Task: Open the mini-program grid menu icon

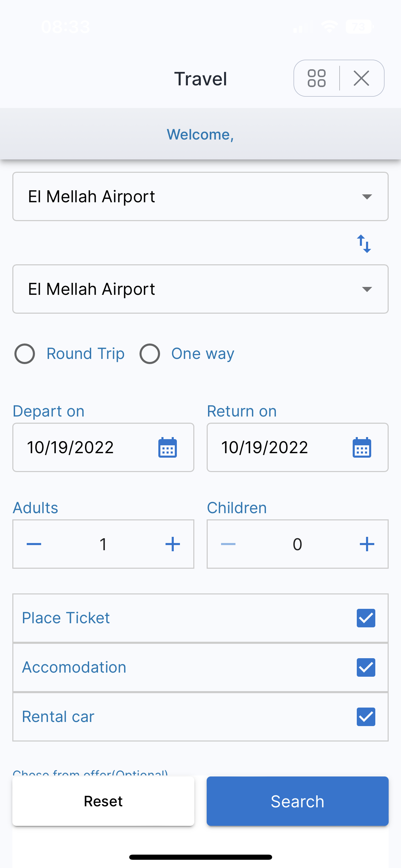Action: [x=316, y=79]
